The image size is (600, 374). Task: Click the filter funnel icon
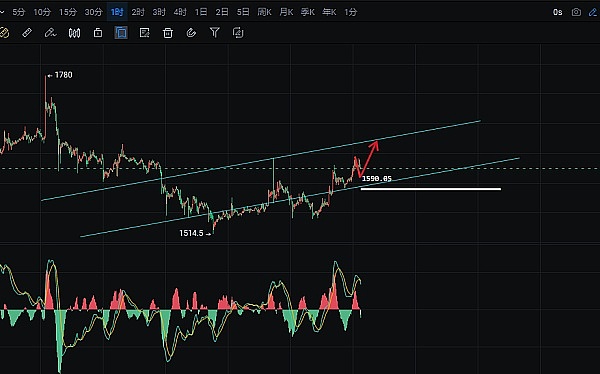pos(215,33)
